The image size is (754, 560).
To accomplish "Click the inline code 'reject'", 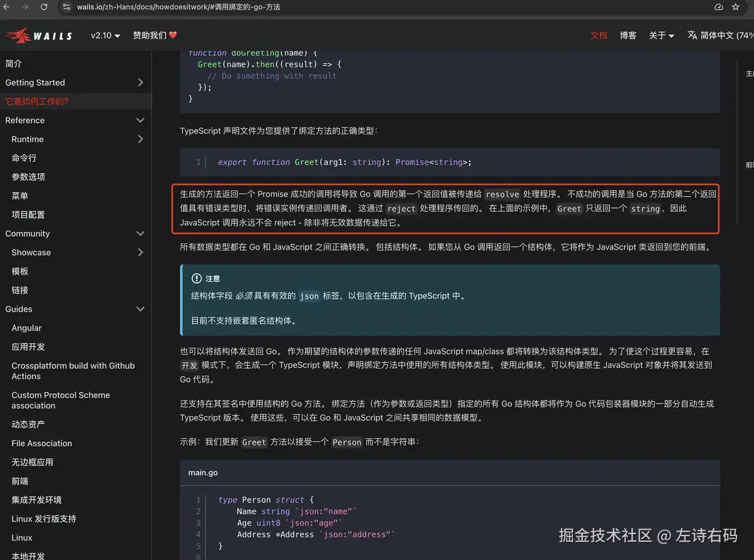I will point(402,209).
